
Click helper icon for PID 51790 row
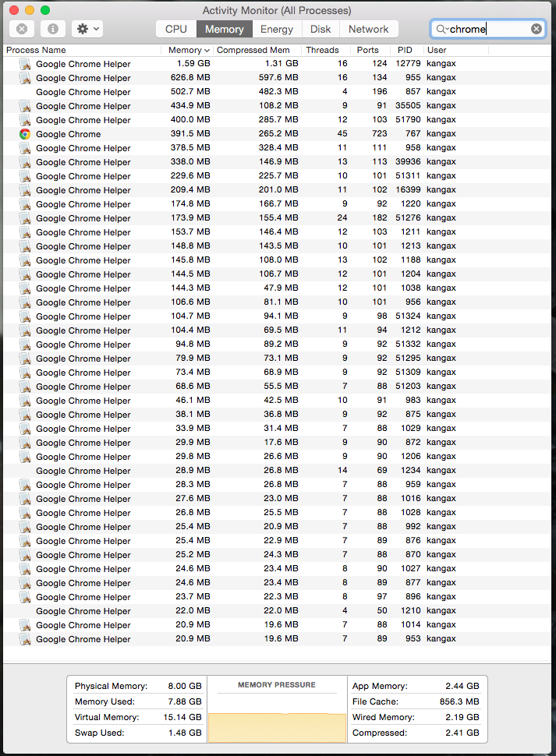click(x=25, y=120)
